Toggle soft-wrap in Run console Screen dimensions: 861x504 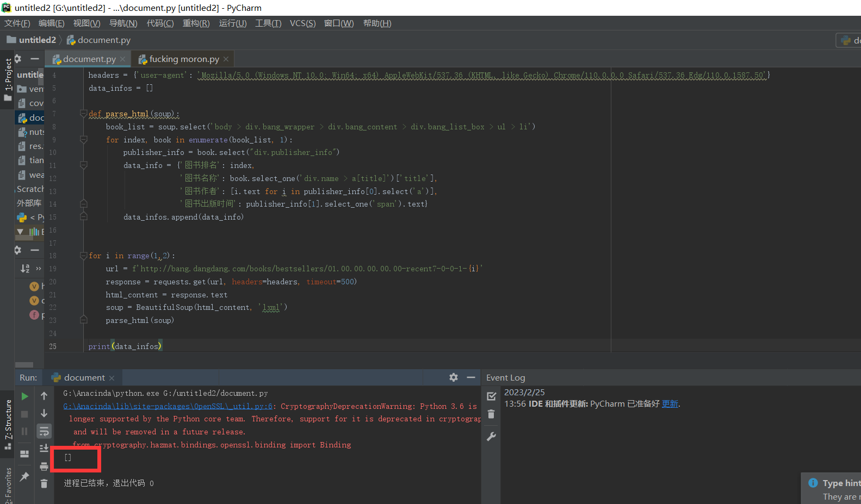tap(44, 431)
